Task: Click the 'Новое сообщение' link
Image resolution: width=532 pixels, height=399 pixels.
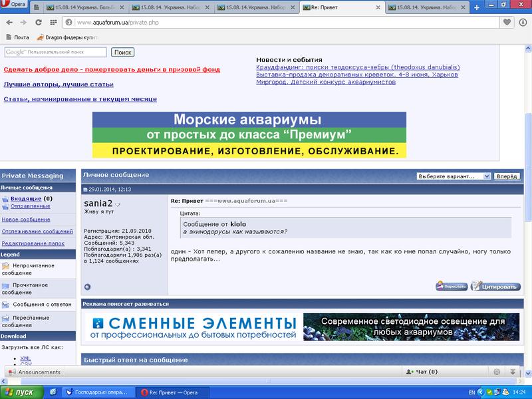Action: coord(26,219)
